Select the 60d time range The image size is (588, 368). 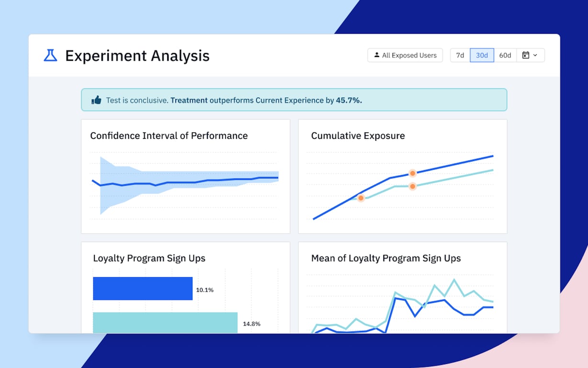pyautogui.click(x=505, y=55)
